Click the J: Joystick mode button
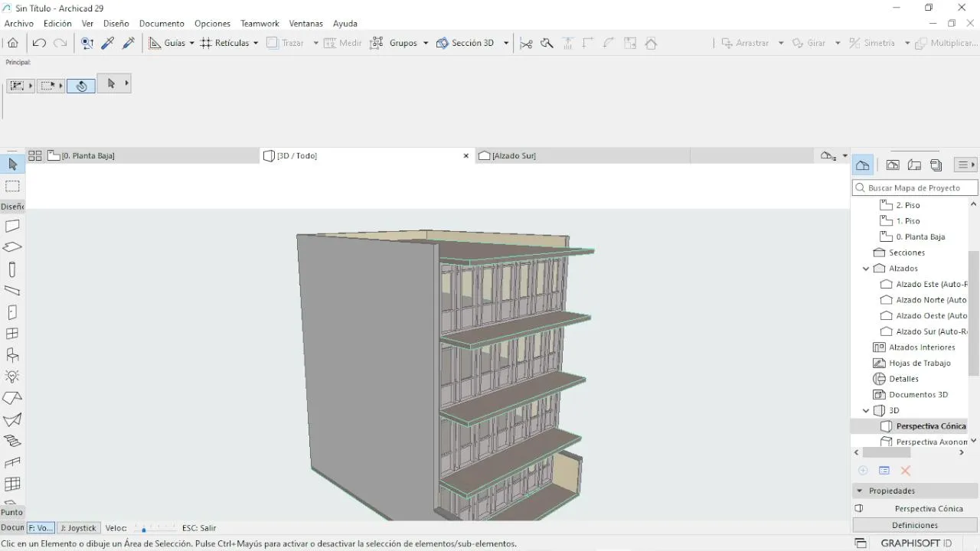 pyautogui.click(x=79, y=528)
